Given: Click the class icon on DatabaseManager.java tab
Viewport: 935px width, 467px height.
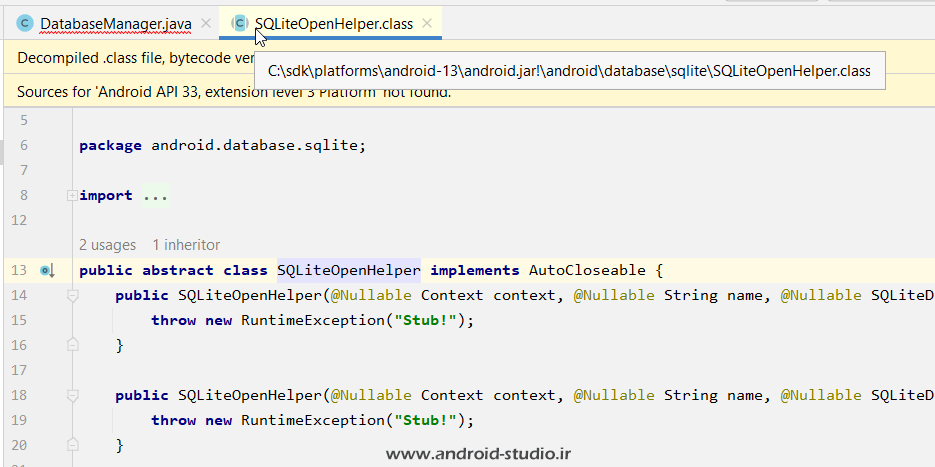Looking at the screenshot, I should [x=25, y=24].
